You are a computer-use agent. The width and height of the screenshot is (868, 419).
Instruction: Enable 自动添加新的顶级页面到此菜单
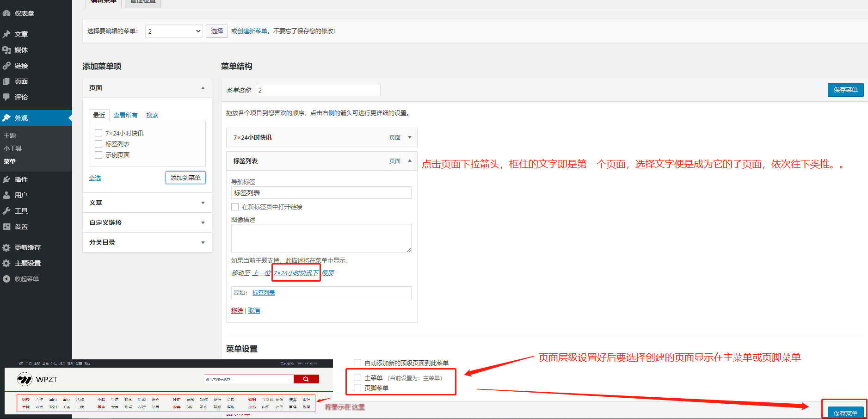click(357, 363)
